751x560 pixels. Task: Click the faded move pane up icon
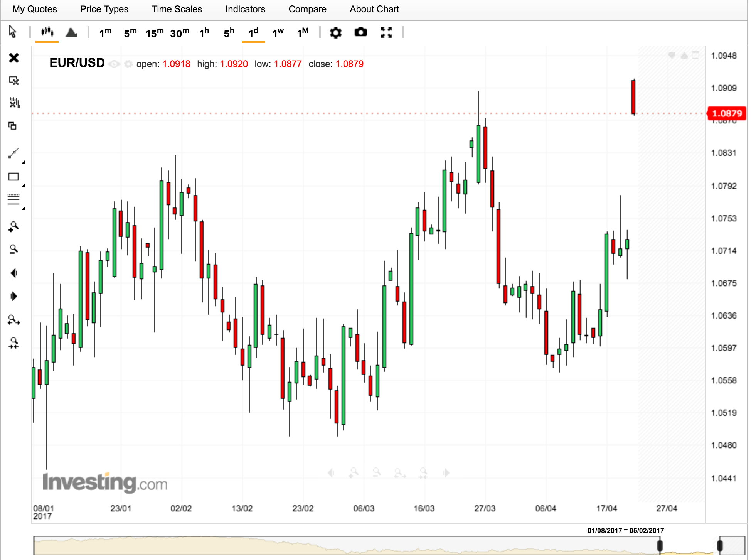(x=684, y=56)
